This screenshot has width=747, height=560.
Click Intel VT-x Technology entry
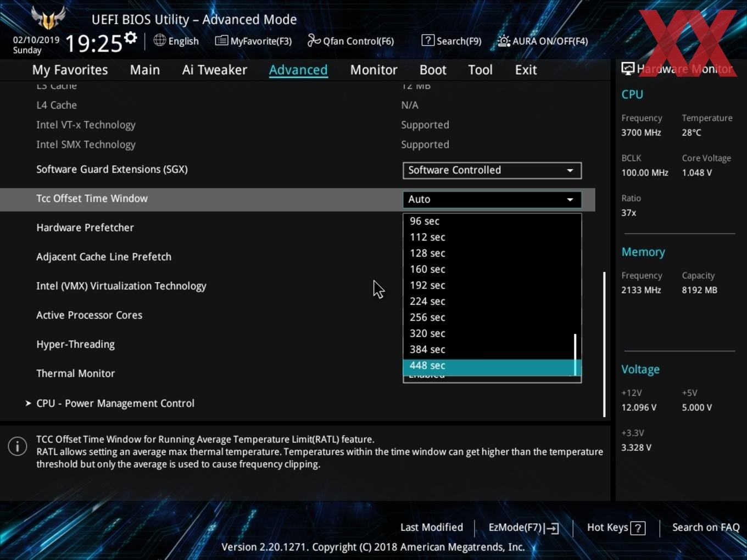86,125
